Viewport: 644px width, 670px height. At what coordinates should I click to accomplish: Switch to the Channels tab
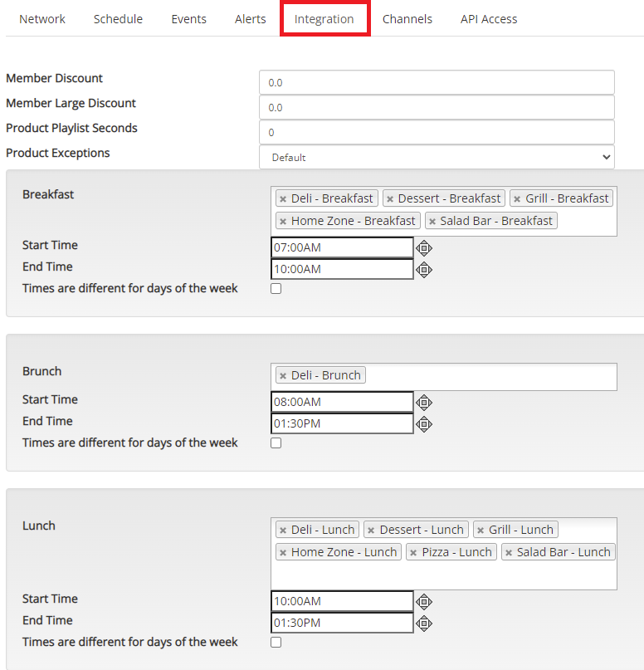[407, 19]
